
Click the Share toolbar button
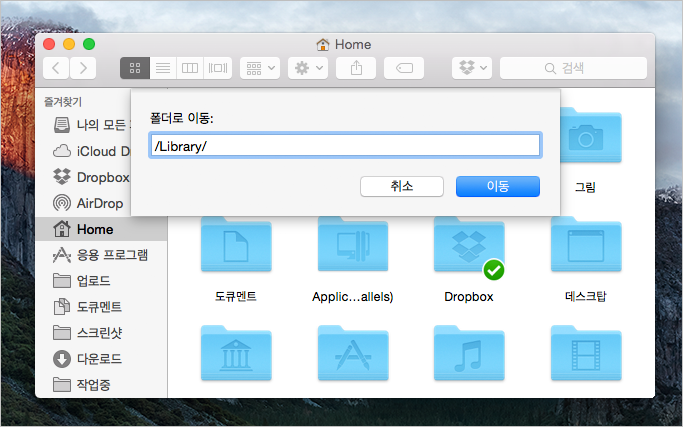coord(356,68)
